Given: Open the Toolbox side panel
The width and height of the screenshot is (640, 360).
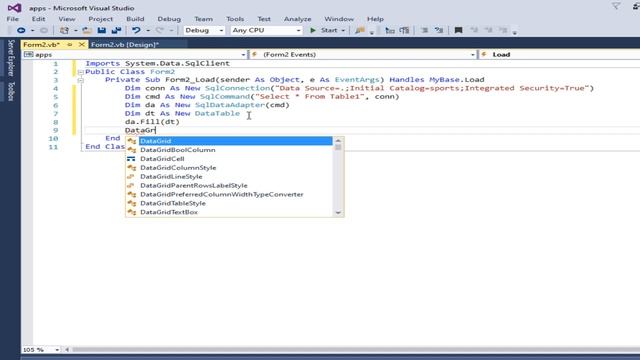Looking at the screenshot, I should pos(11,91).
